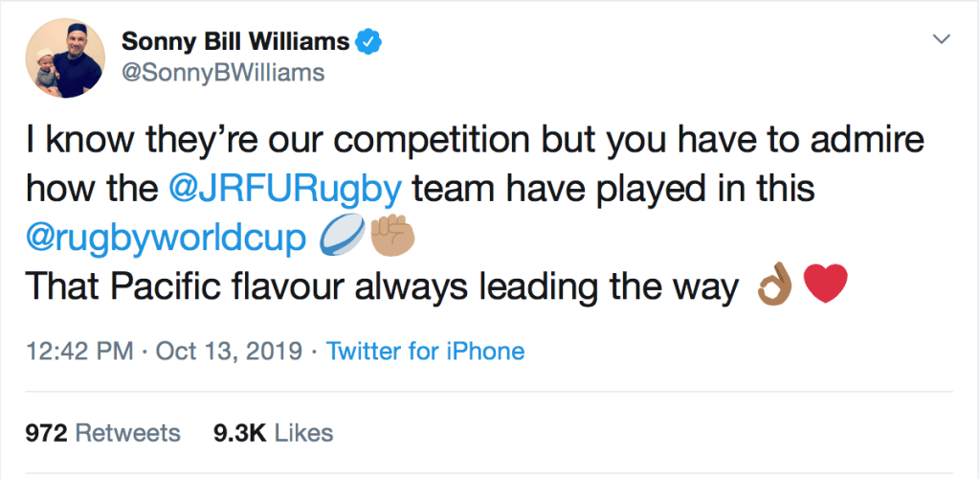Click the red heart emoji
This screenshot has width=980, height=479.
pos(824,285)
